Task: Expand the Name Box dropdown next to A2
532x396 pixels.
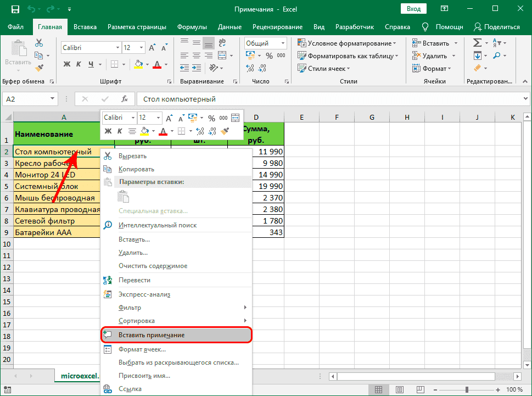Action: [53, 99]
